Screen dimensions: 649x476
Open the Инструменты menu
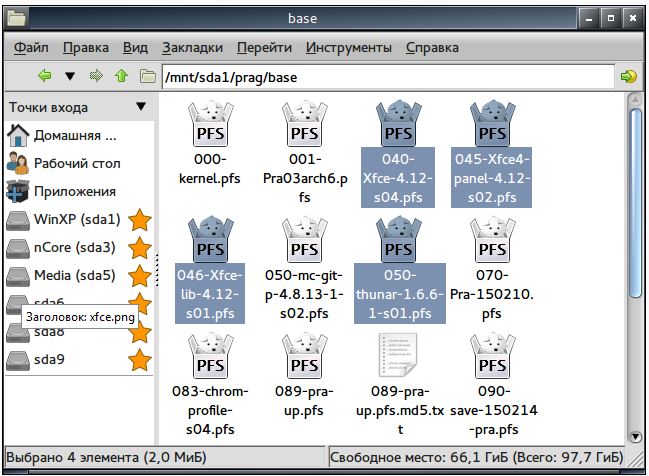348,47
